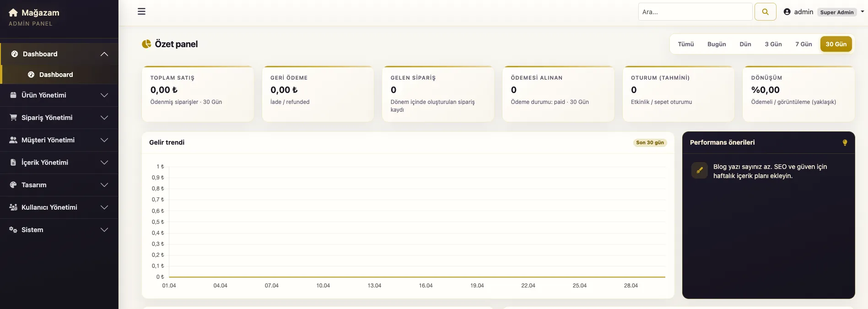Expand Sistem chevron
This screenshot has height=309, width=868.
104,230
